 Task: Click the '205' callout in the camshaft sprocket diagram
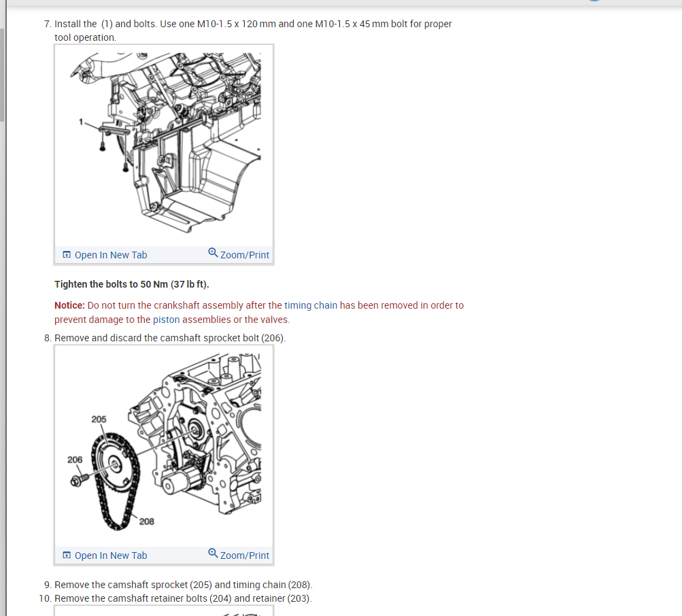(99, 420)
